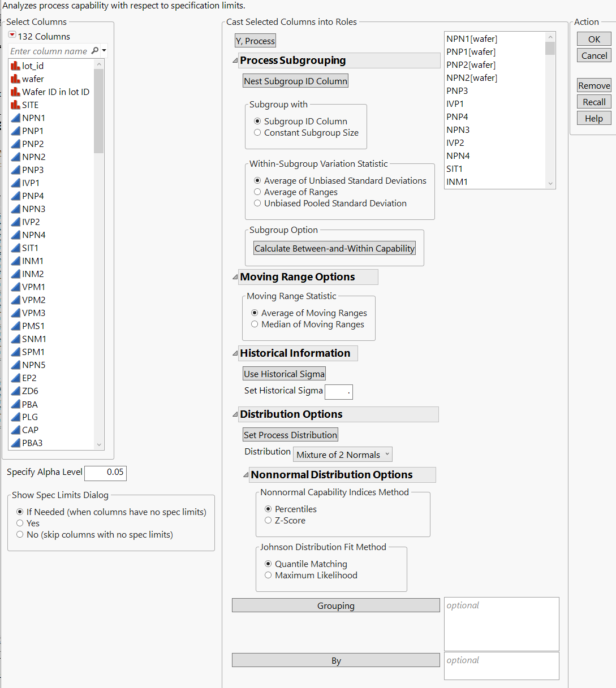Collapse the Historical Information section
This screenshot has width=616, height=688.
(x=234, y=353)
